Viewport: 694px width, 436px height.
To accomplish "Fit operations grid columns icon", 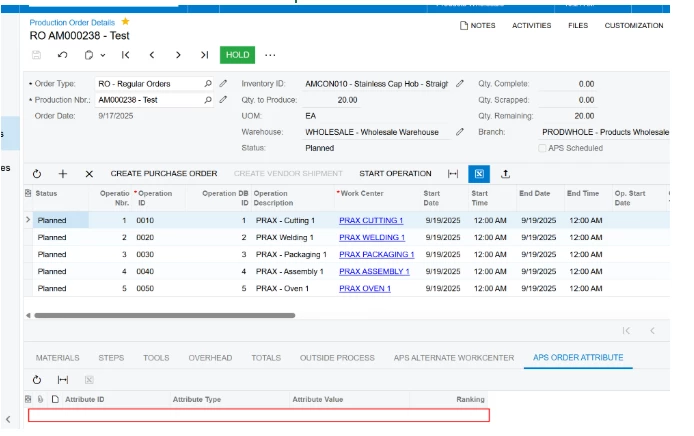I will [453, 174].
